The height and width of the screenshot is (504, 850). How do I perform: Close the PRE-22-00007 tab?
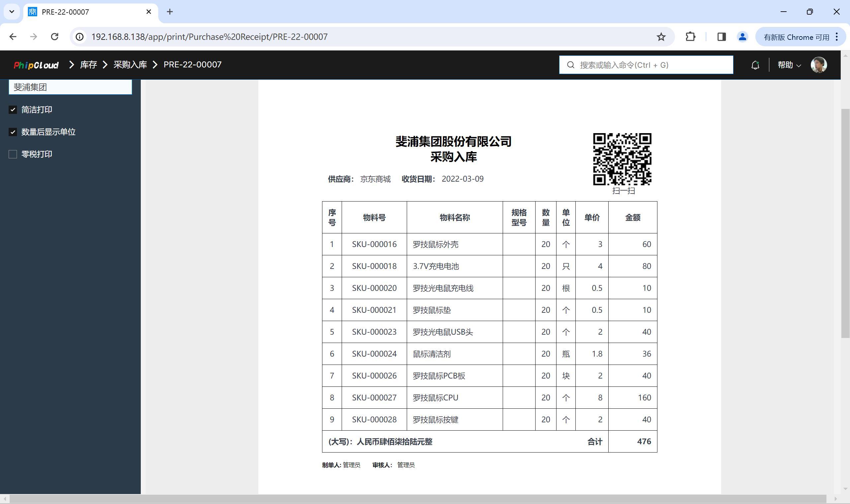tap(148, 12)
